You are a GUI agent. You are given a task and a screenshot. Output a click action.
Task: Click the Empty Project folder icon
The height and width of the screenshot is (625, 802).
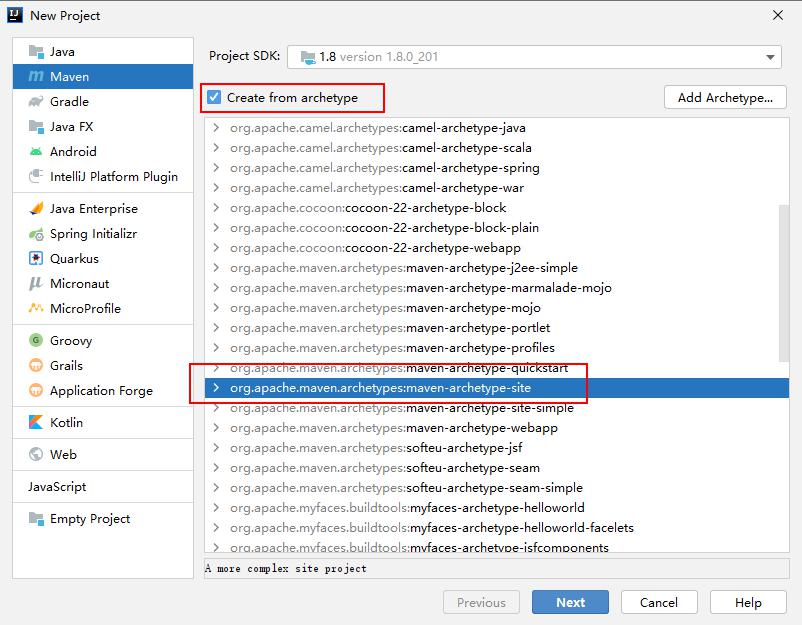[x=36, y=519]
